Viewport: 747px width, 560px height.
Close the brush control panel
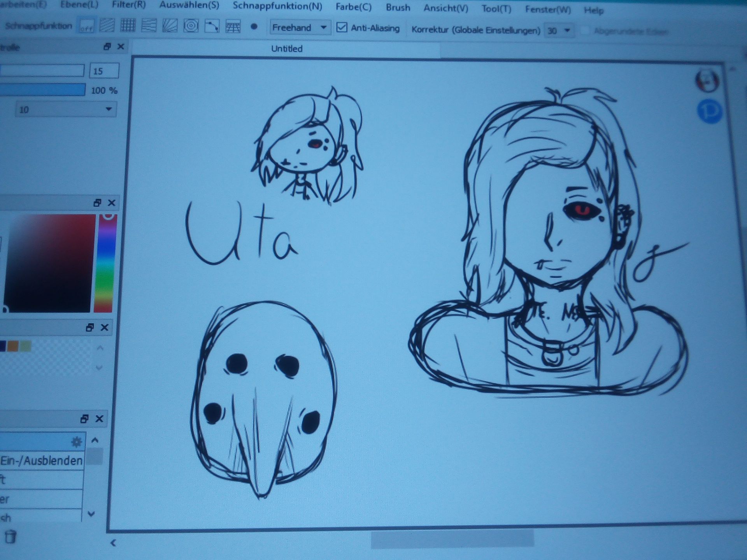[121, 47]
